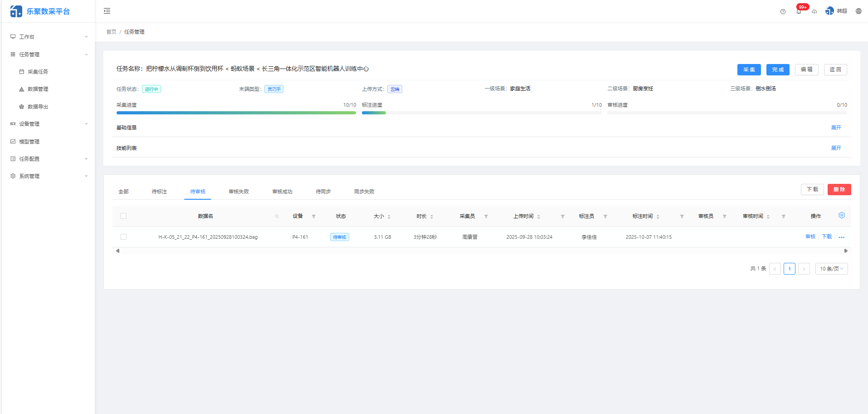The width and height of the screenshot is (868, 414).
Task: Switch to the 审核失败 tab
Action: tap(239, 191)
